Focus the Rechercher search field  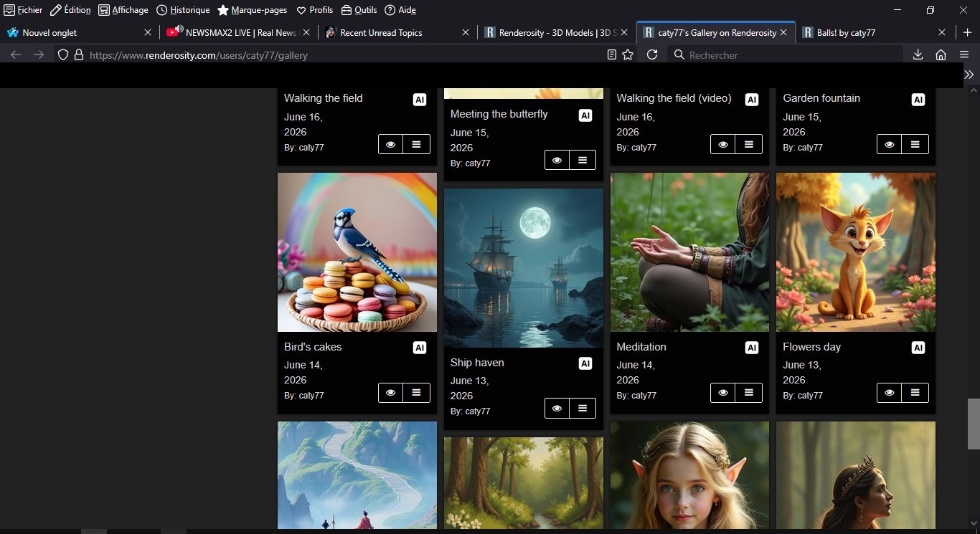point(786,54)
